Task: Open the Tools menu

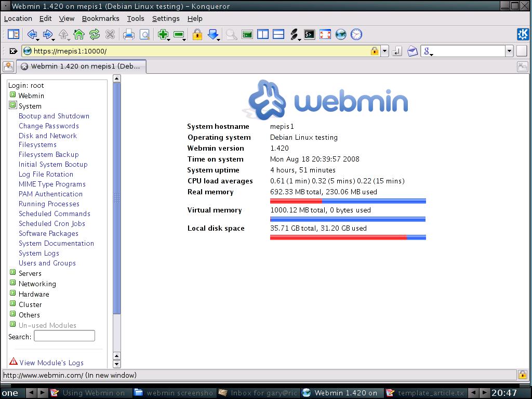Action: [x=136, y=19]
